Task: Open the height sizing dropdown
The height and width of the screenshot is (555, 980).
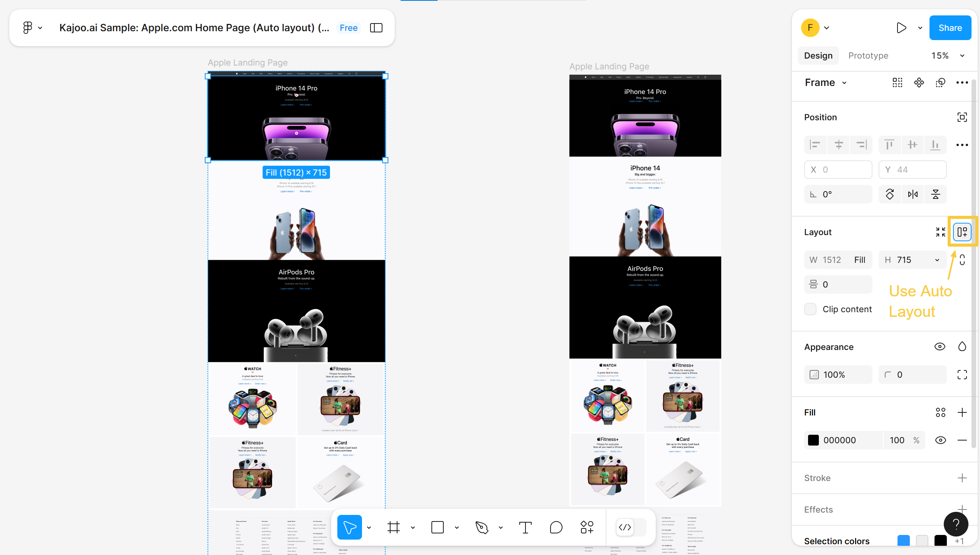Action: point(937,260)
